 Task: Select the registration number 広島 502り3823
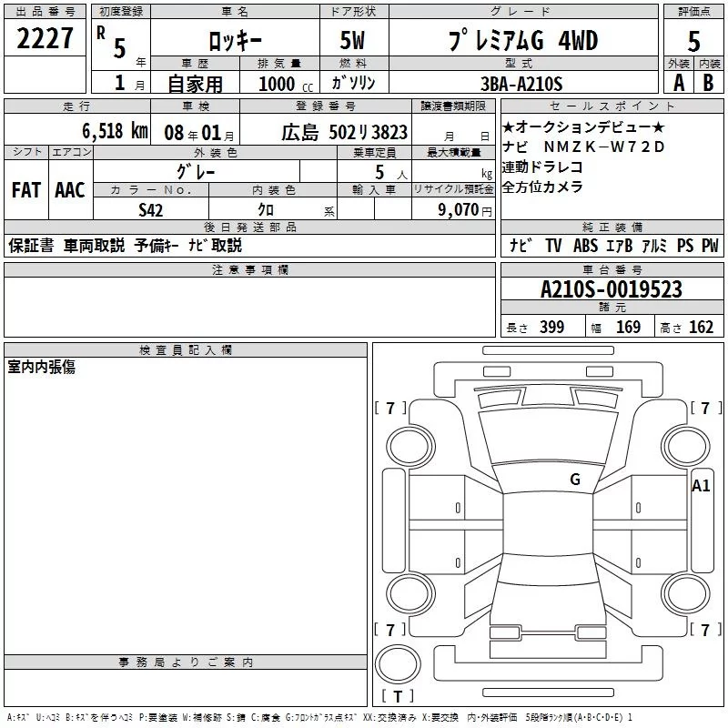pos(345,132)
